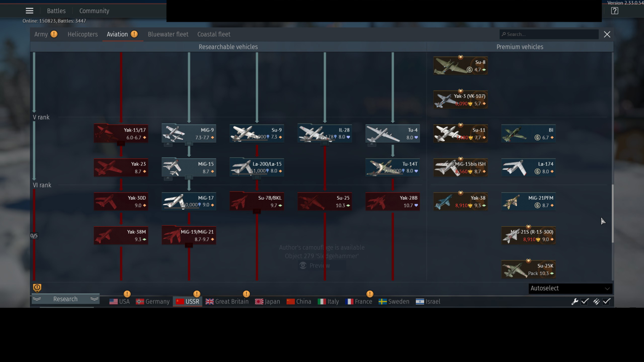This screenshot has width=644, height=362.
Task: Open the help question mark icon
Action: click(615, 11)
